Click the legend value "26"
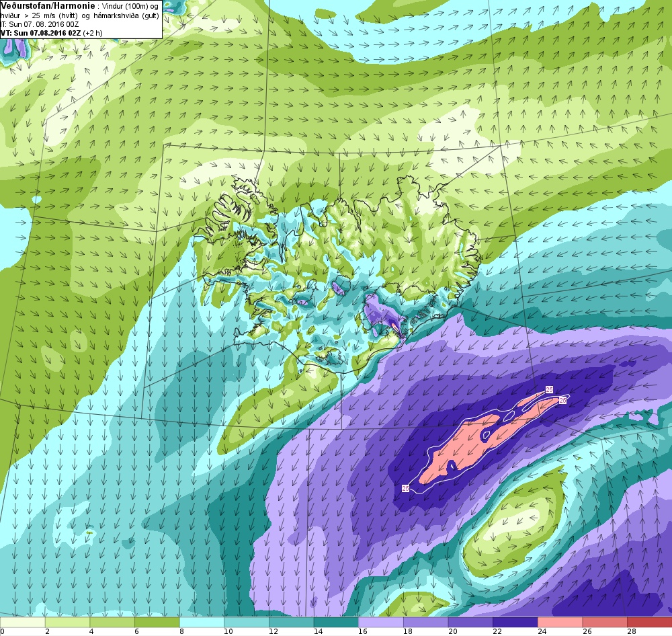The height and width of the screenshot is (636, 672). (586, 631)
